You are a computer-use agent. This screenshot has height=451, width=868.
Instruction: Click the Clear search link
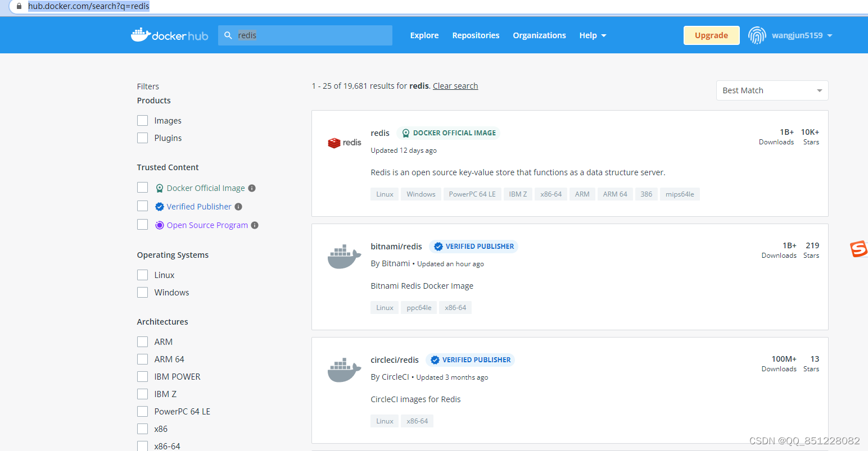(455, 86)
